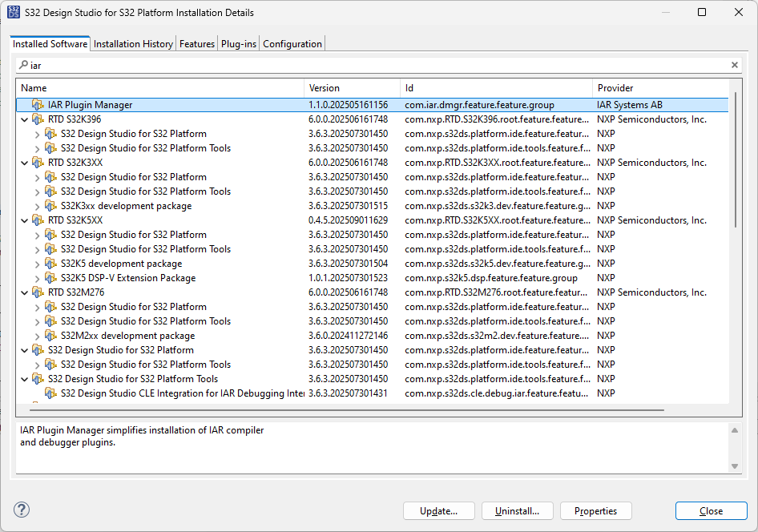
Task: Click the filter text field containing 'iar'
Action: click(377, 65)
